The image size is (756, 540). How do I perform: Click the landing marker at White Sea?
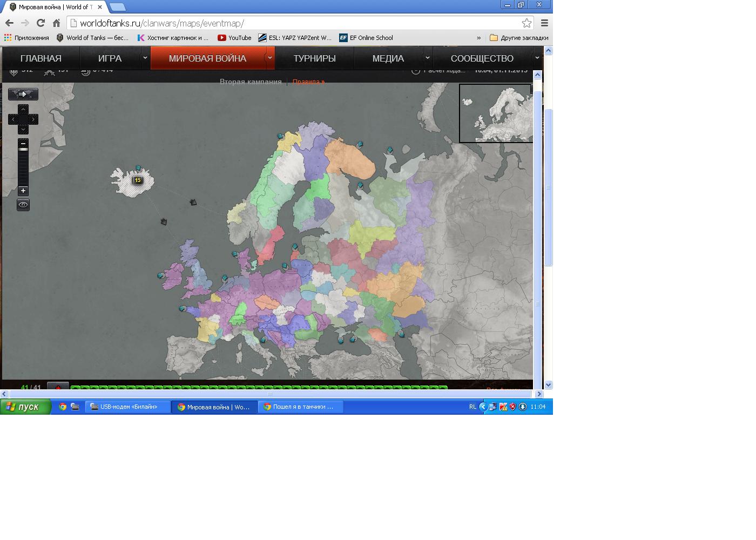(360, 186)
